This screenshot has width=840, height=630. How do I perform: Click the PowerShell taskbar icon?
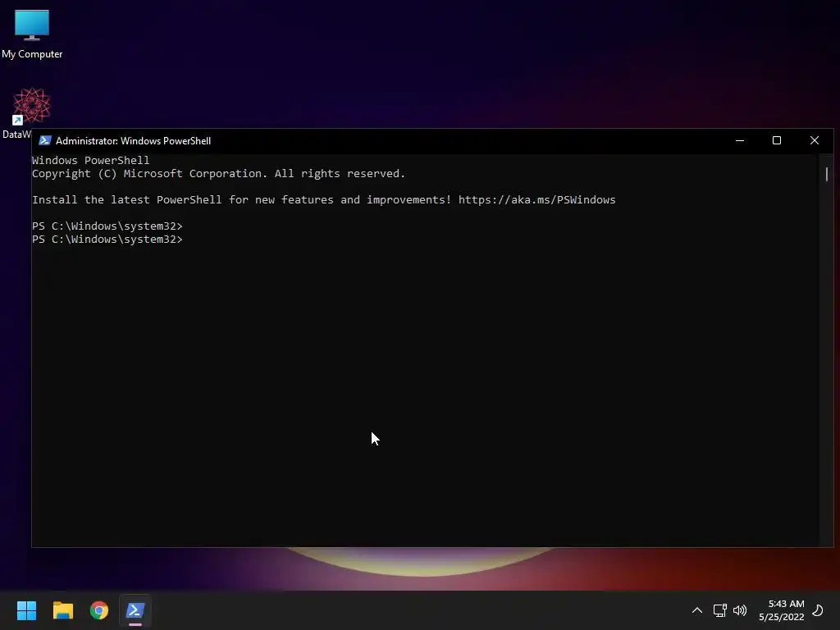click(135, 610)
